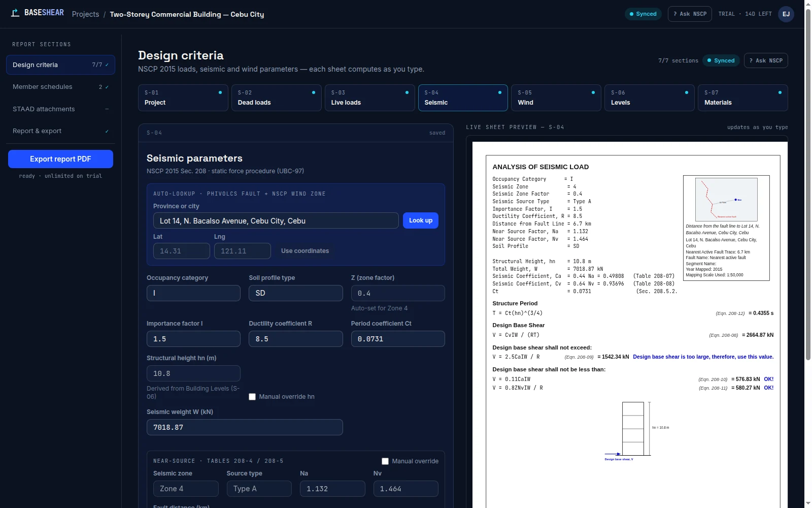Click the BaseShear logo icon

pos(15,13)
